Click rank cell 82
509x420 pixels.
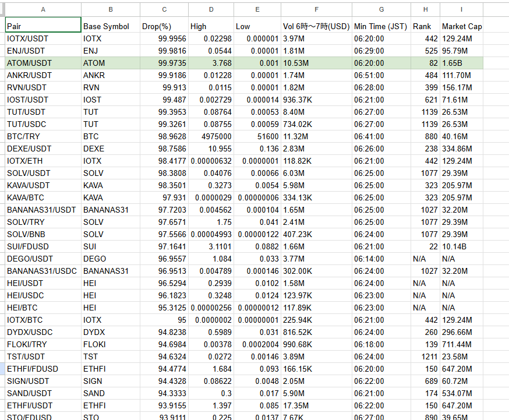click(425, 63)
